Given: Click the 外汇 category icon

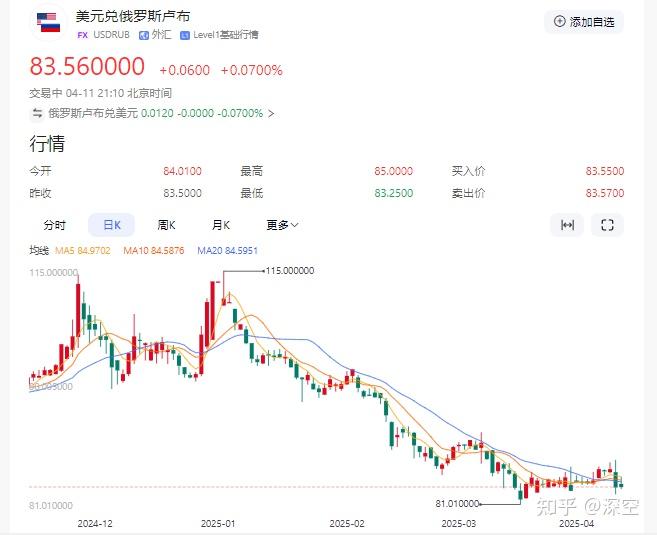Looking at the screenshot, I should click(144, 35).
